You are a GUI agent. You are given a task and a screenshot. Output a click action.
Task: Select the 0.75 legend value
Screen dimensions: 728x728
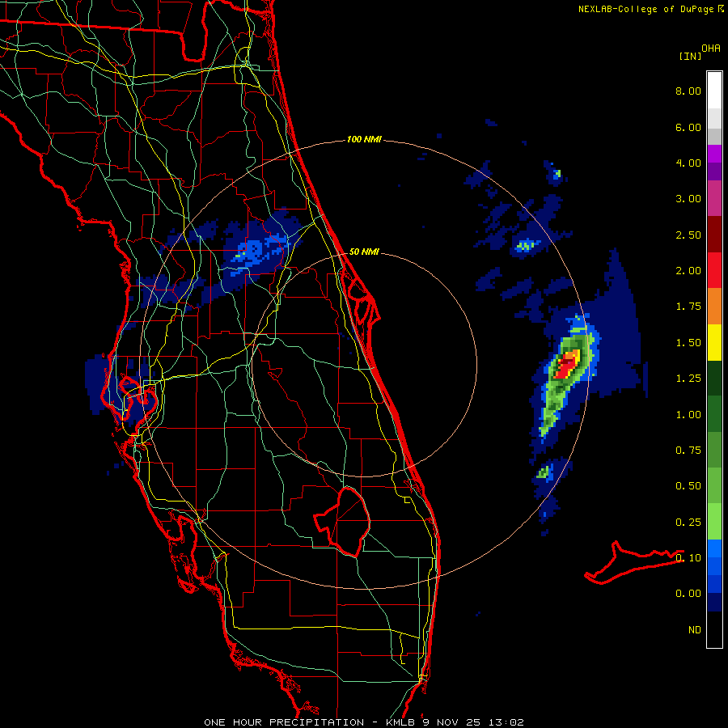[688, 451]
